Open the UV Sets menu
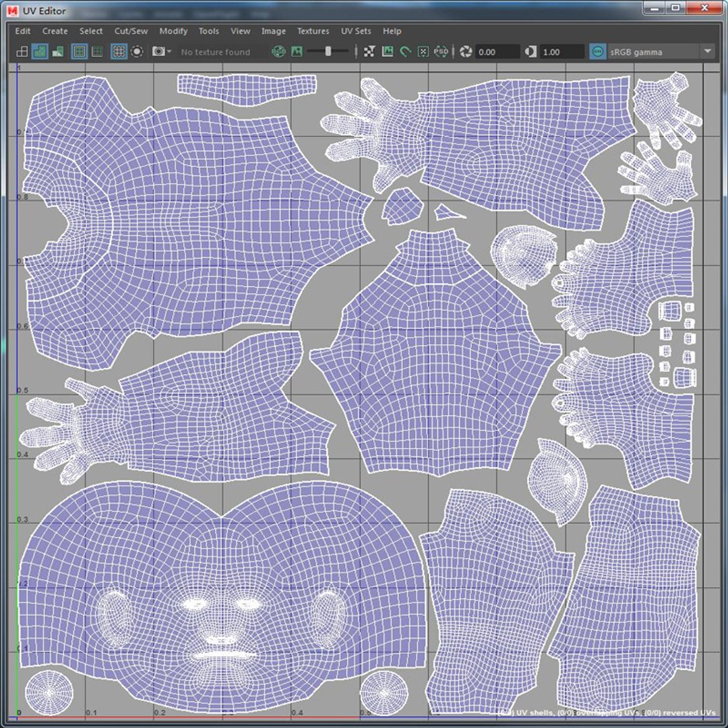 (x=356, y=31)
